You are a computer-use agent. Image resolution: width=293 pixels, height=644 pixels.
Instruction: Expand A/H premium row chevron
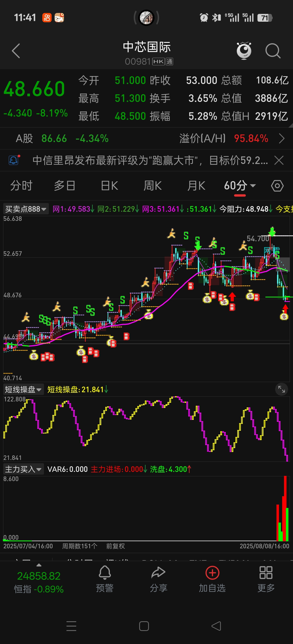[x=282, y=139]
